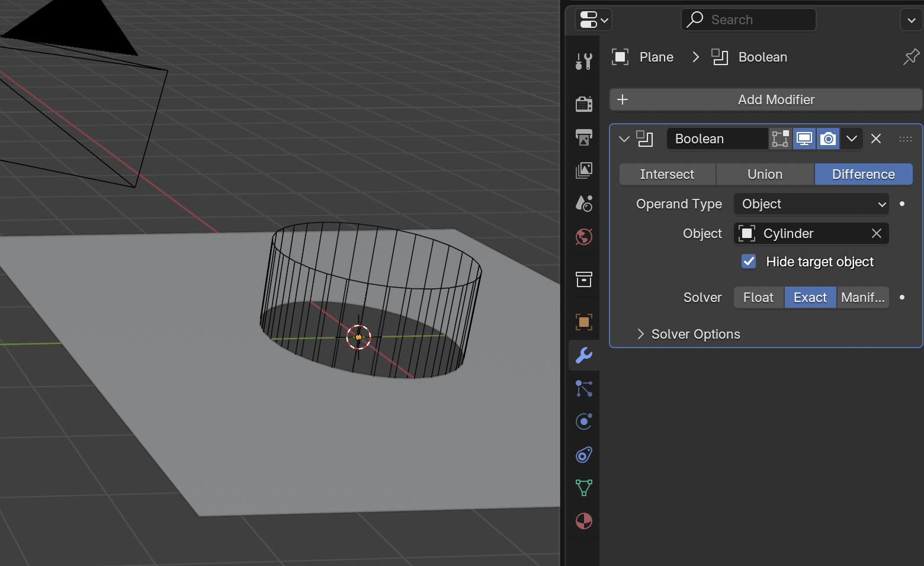The image size is (924, 566).
Task: Open the View Layer properties tab
Action: coord(583,171)
